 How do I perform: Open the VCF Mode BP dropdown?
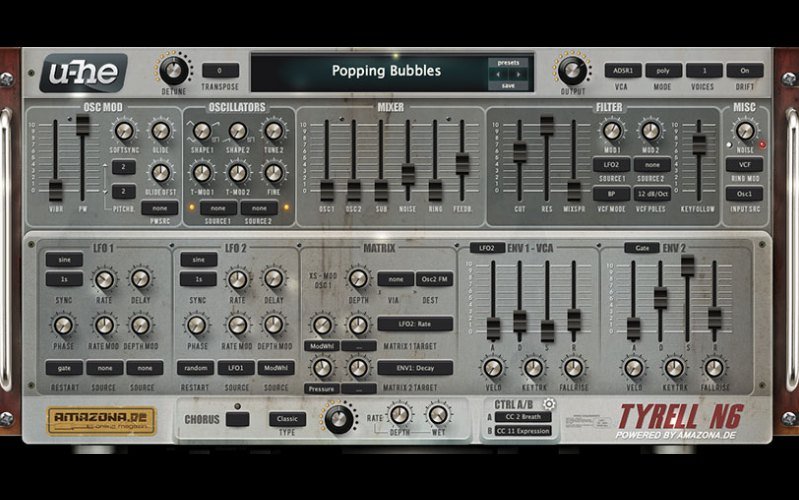611,194
